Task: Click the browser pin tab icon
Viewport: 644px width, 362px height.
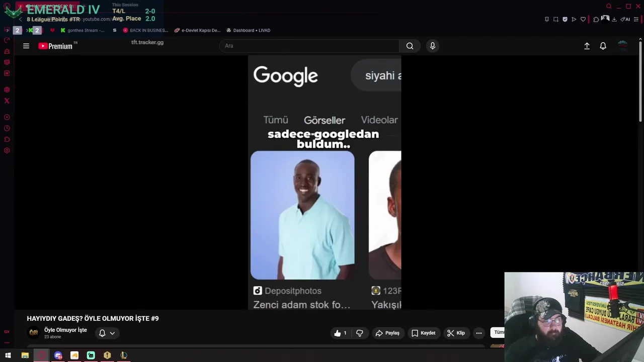Action: [547, 19]
